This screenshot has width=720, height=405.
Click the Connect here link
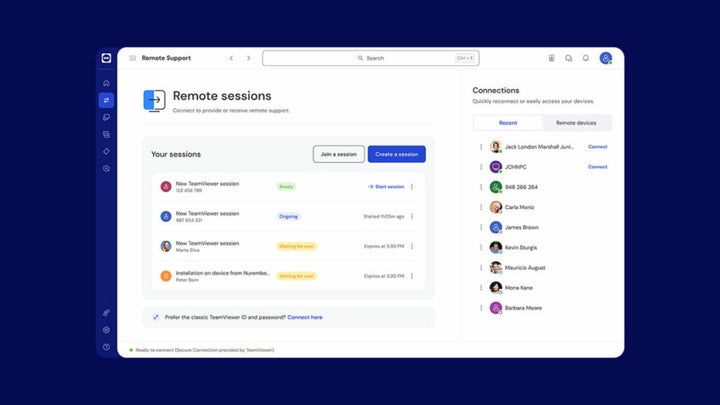tap(305, 317)
